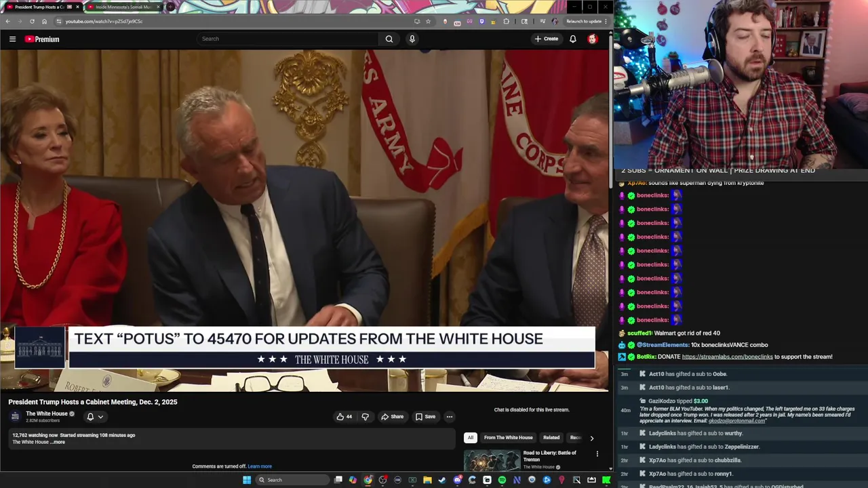The image size is (868, 488).
Task: Open YouTube notifications bell in header
Action: tap(573, 39)
